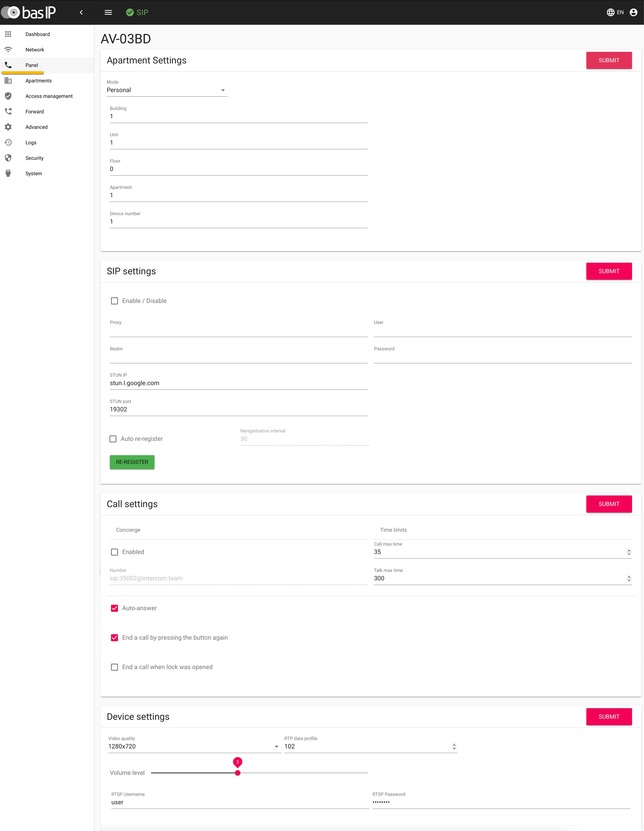644x831 pixels.
Task: Click the Panel phone icon
Action: (8, 65)
